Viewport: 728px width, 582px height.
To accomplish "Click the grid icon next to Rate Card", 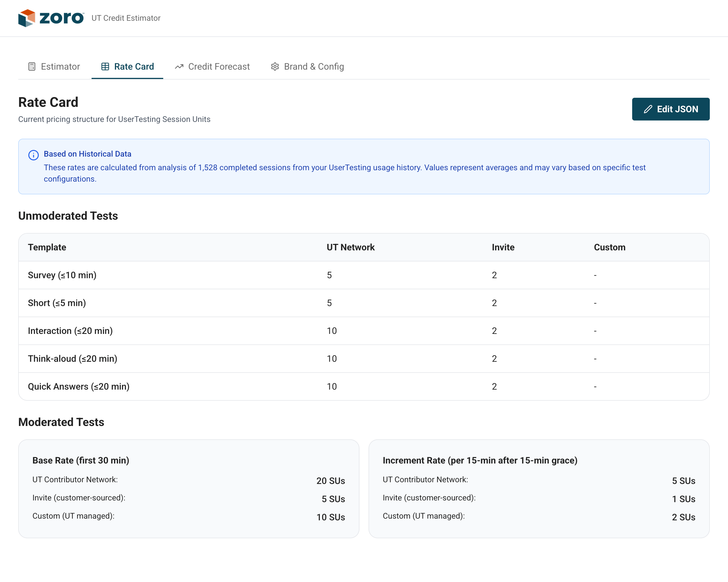I will 105,66.
